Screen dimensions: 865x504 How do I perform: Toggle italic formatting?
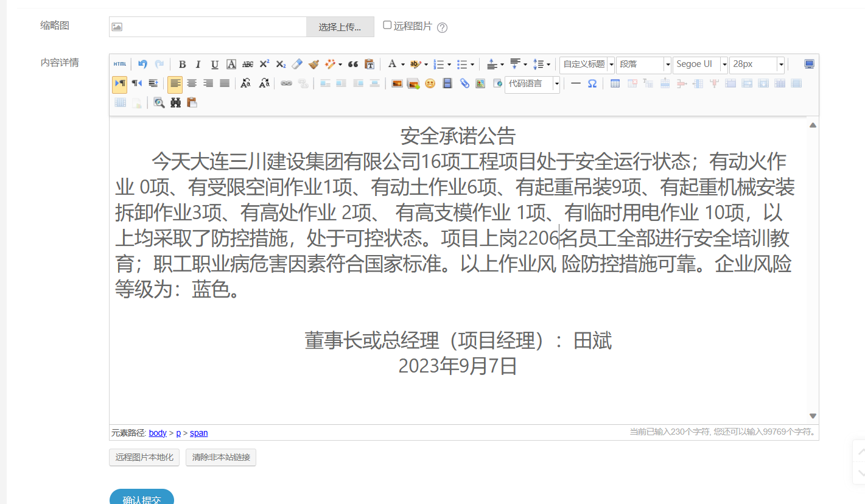[198, 64]
